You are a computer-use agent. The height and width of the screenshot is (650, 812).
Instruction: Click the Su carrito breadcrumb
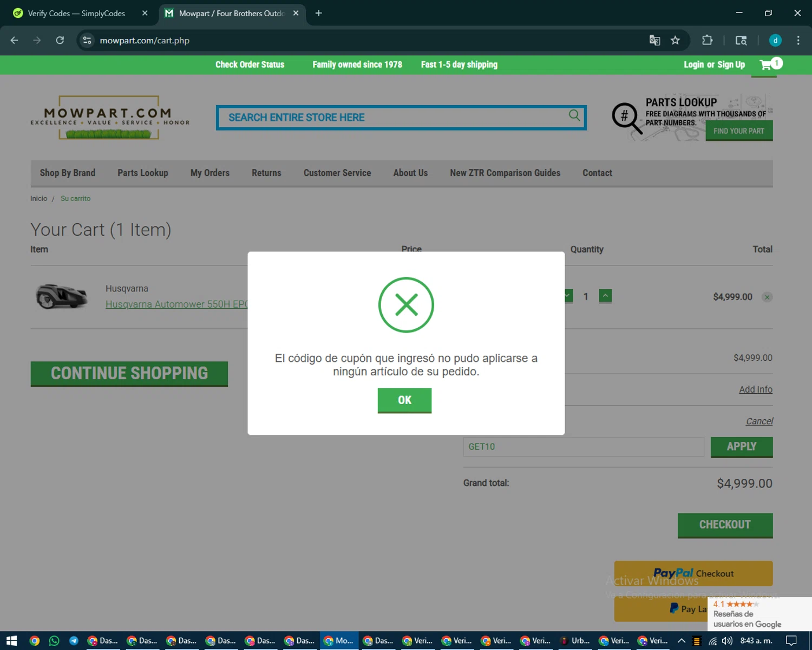[75, 199]
